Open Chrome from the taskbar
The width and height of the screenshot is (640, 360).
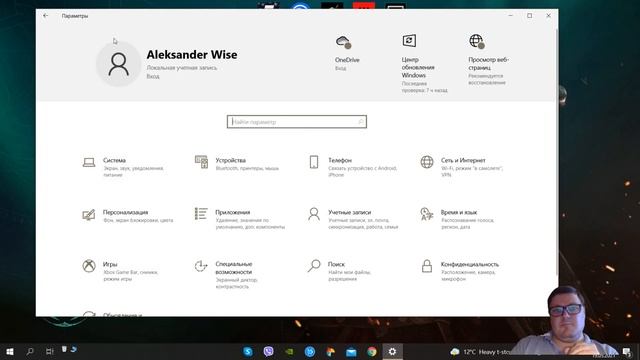[372, 351]
